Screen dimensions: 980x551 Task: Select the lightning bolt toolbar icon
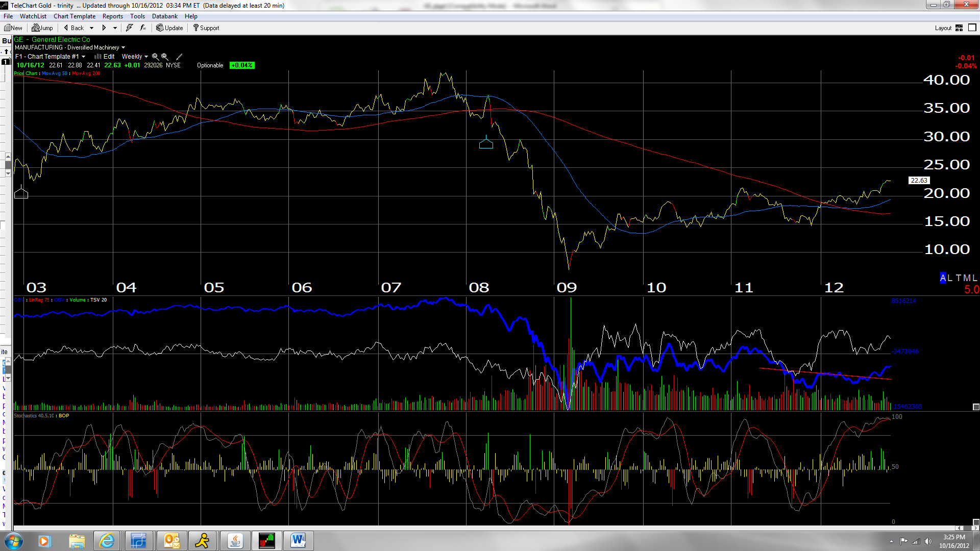[x=129, y=28]
